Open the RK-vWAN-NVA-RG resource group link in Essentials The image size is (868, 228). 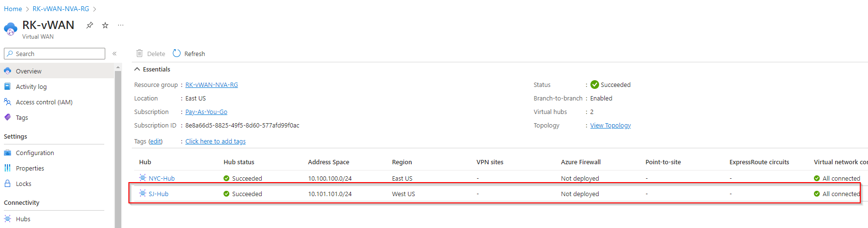point(211,85)
